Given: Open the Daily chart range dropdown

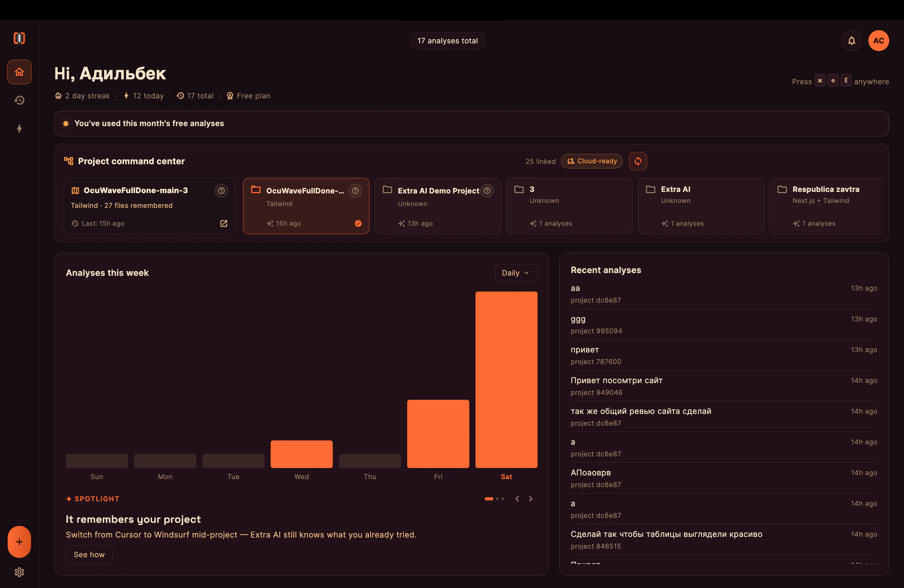Looking at the screenshot, I should [x=516, y=273].
